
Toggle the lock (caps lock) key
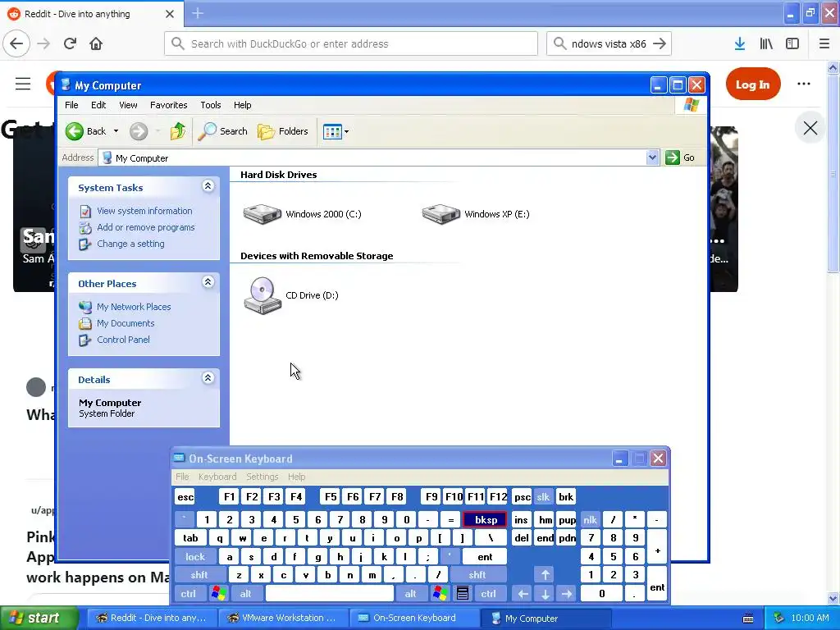pos(195,557)
